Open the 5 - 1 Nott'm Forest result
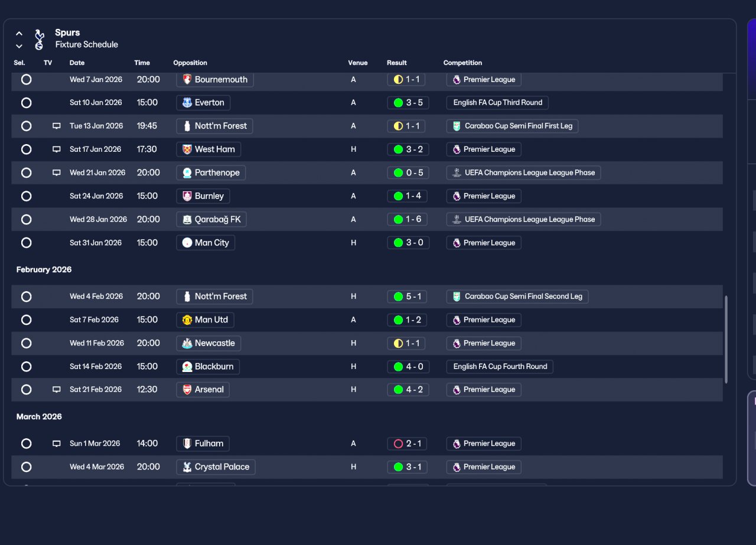Screen dimensions: 756x545 [x=408, y=296]
